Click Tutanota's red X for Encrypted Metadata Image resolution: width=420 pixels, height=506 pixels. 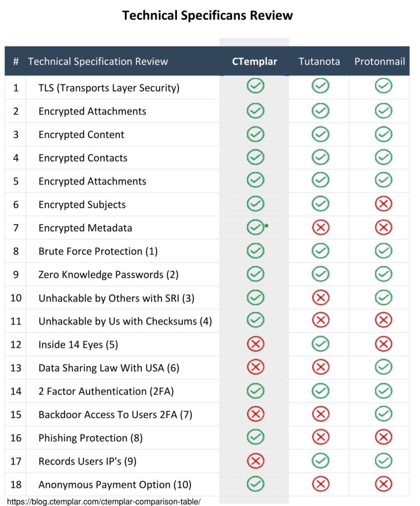pyautogui.click(x=321, y=227)
